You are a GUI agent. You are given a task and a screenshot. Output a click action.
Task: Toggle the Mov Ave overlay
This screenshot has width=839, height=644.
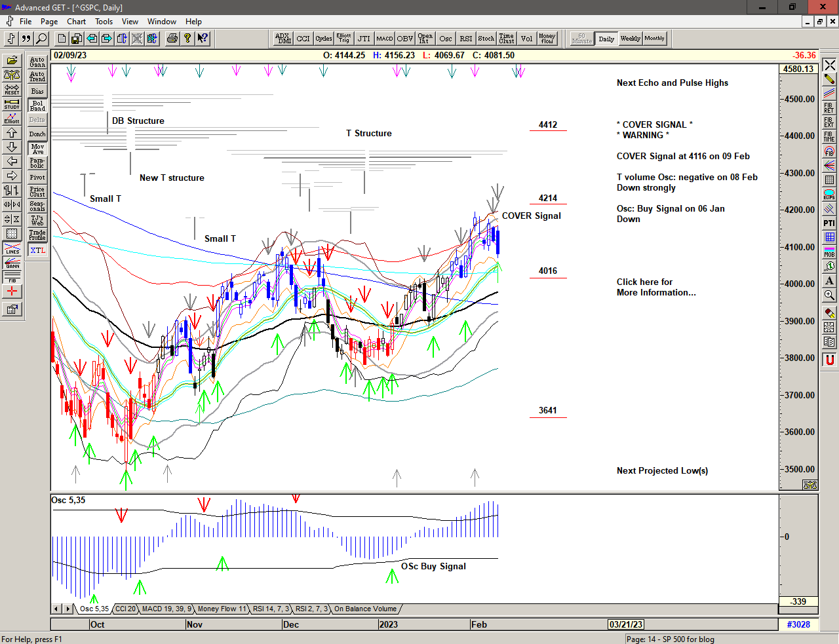point(37,149)
